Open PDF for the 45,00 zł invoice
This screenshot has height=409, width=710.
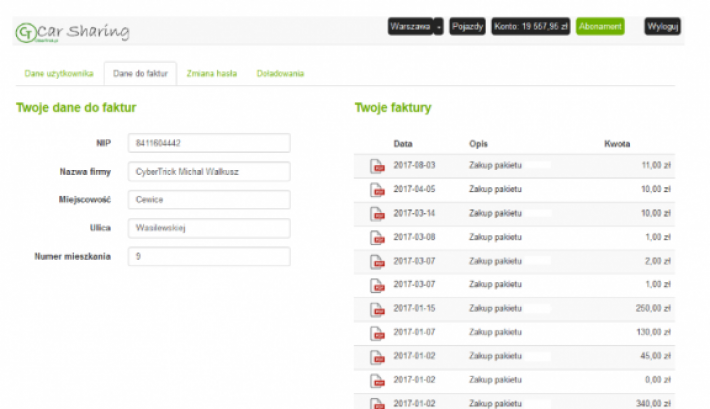(x=378, y=358)
